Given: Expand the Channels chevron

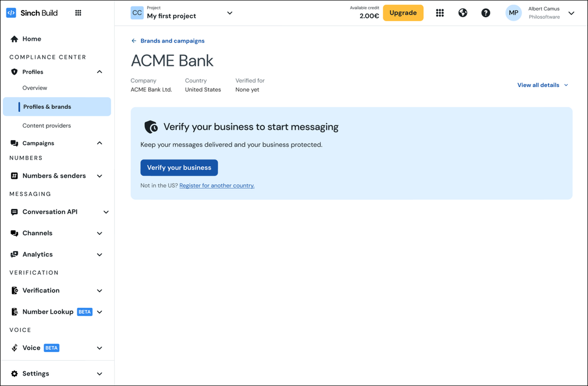Looking at the screenshot, I should 99,234.
